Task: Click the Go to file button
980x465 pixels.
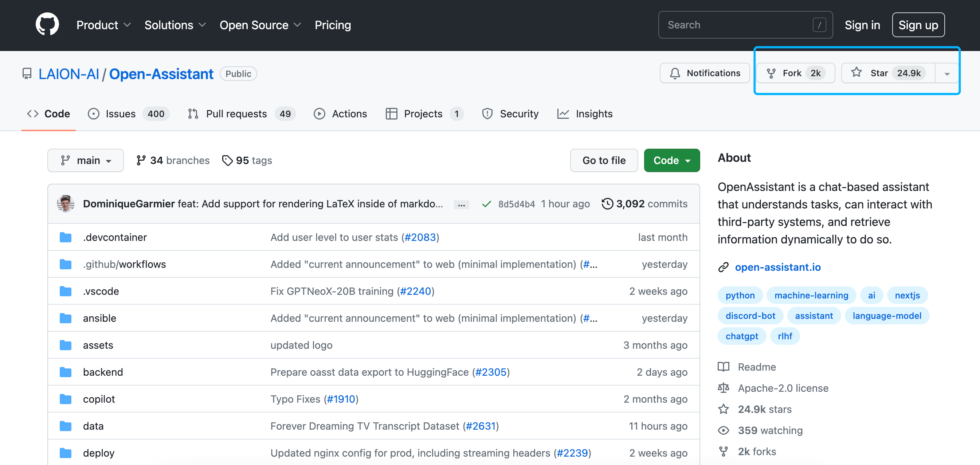Action: click(x=604, y=160)
